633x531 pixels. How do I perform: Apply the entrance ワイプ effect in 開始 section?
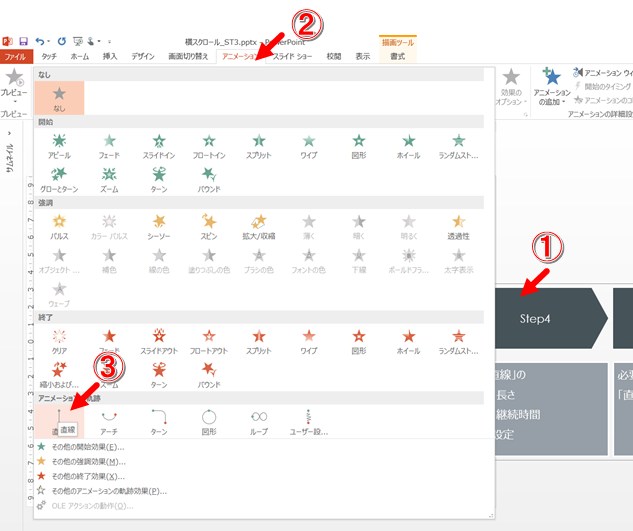coord(309,147)
